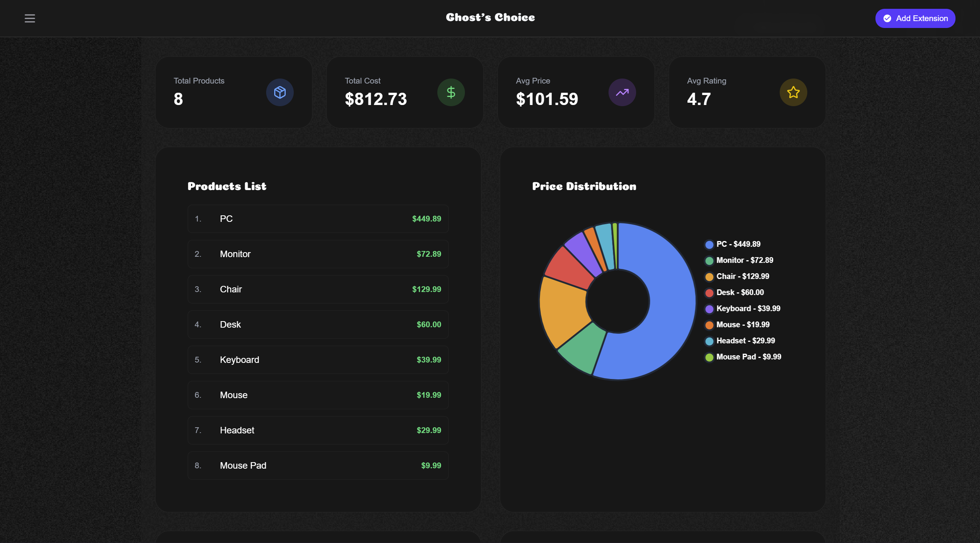Select the Headset product row
980x543 pixels.
[318, 430]
